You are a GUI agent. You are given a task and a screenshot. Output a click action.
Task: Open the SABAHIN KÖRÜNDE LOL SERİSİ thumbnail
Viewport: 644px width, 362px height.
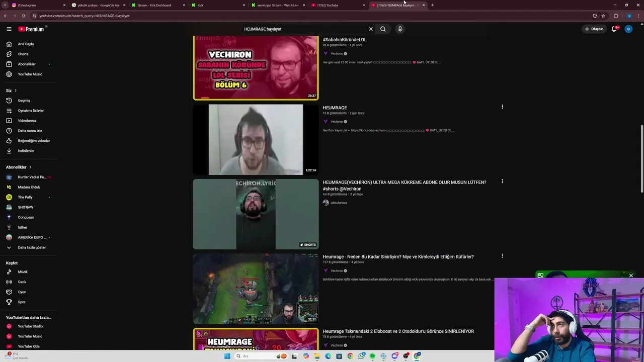[256, 67]
